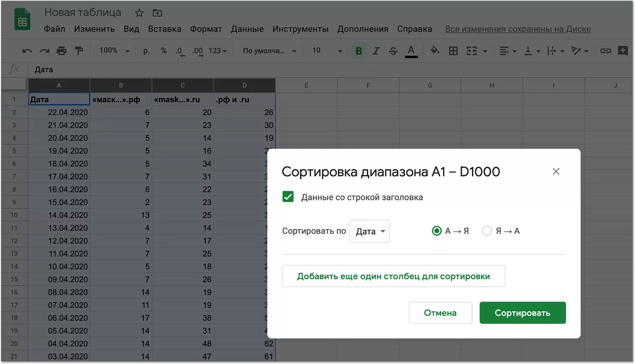The width and height of the screenshot is (635, 364).
Task: Uncheck Данные со строкой заголовка checkbox
Action: [x=288, y=197]
